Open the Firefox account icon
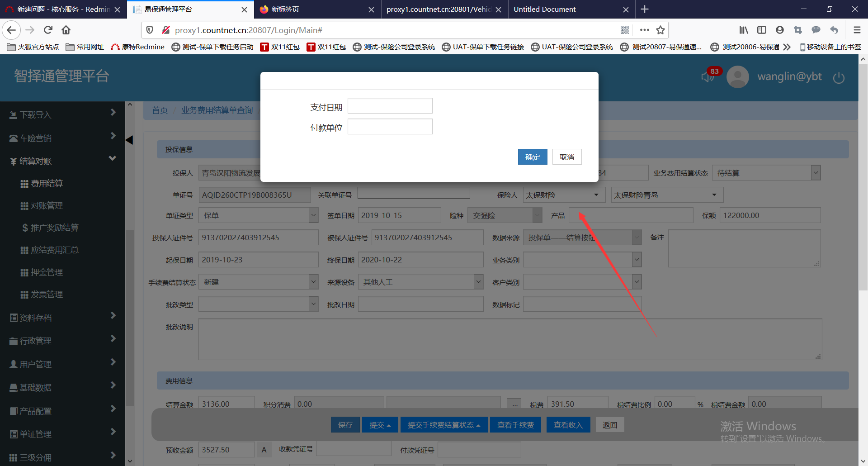The image size is (868, 466). pyautogui.click(x=780, y=30)
